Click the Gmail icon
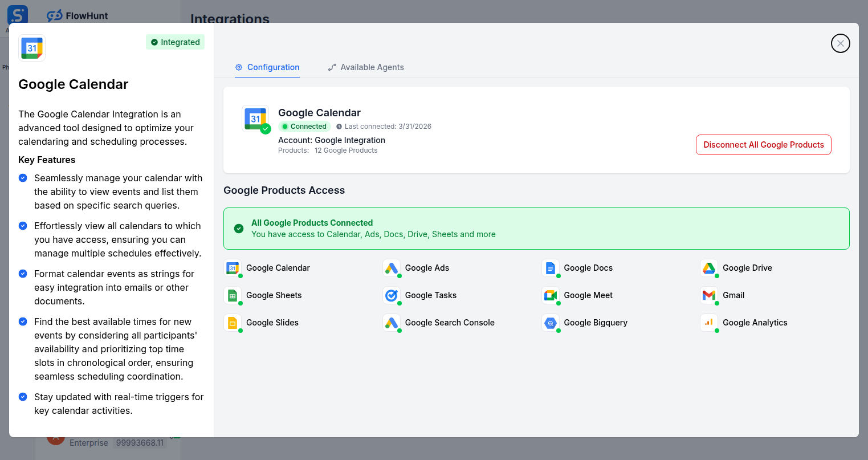This screenshot has height=460, width=868. pyautogui.click(x=709, y=295)
